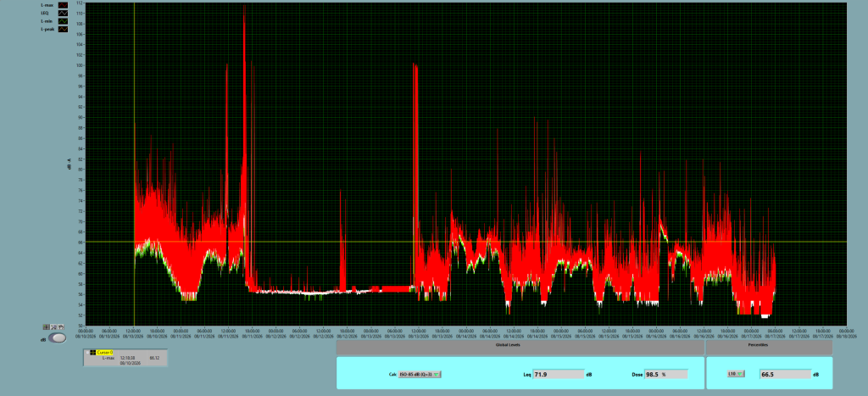This screenshot has height=396, width=868.
Task: Click the Percentiles header
Action: click(769, 348)
